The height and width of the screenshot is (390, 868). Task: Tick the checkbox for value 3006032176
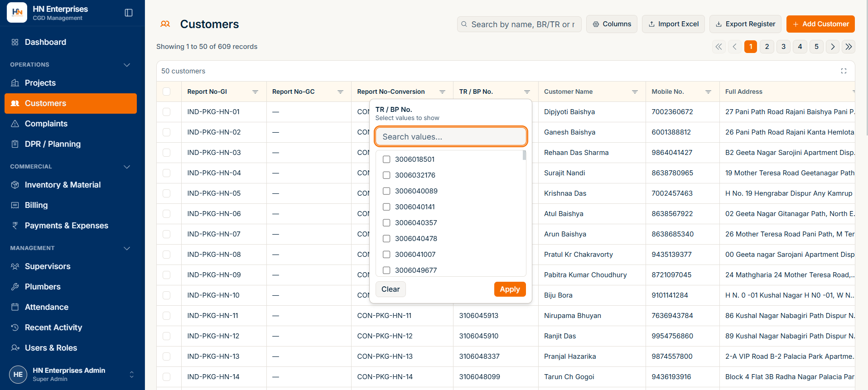[x=386, y=175]
